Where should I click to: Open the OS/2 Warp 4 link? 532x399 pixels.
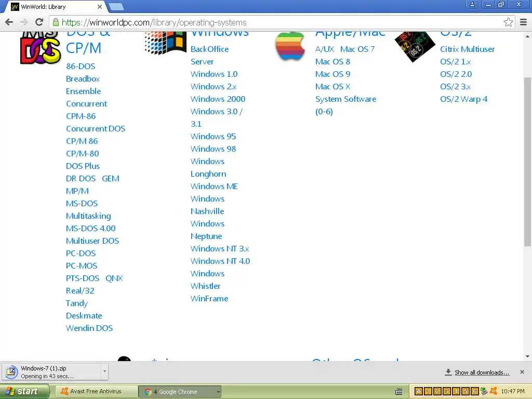pos(463,99)
